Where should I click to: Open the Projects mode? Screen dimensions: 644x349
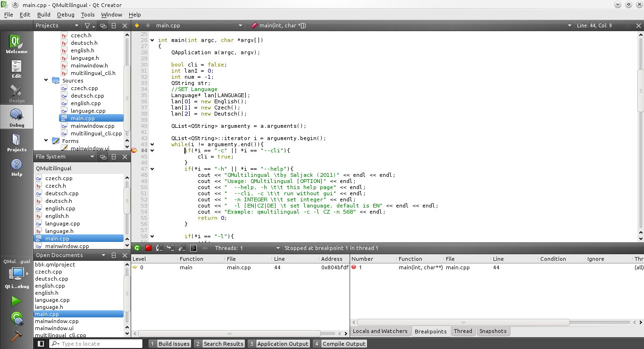click(17, 142)
